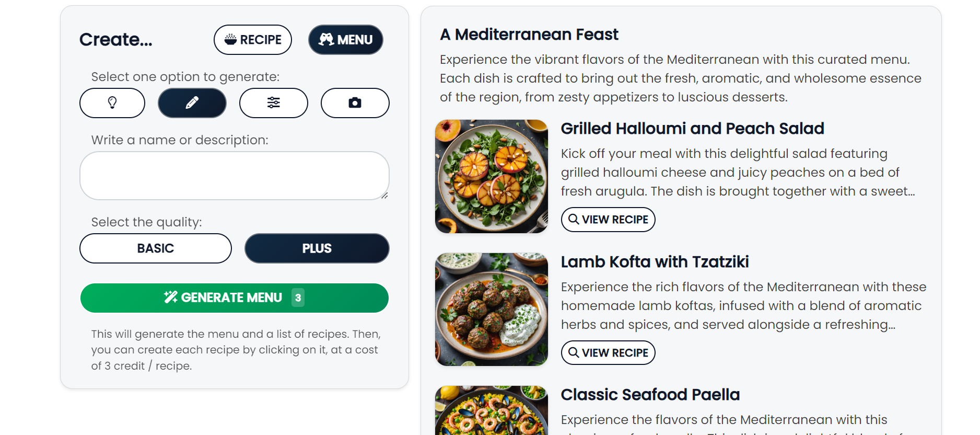
Task: Switch to RECIPE creation mode
Action: point(253,40)
